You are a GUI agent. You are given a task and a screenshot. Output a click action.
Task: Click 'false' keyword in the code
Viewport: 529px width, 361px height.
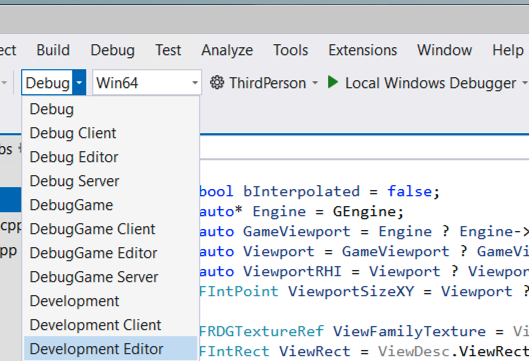410,191
